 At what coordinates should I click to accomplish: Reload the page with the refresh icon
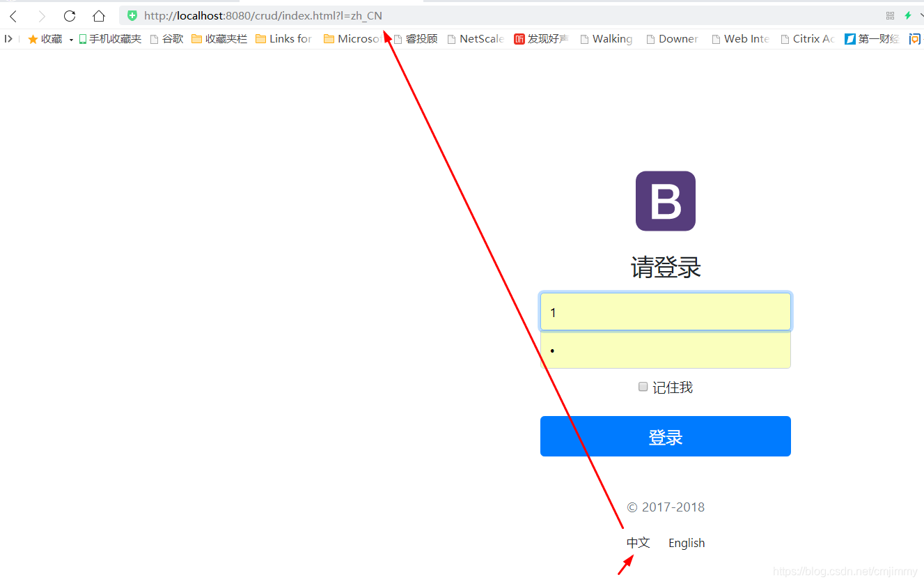click(x=70, y=16)
